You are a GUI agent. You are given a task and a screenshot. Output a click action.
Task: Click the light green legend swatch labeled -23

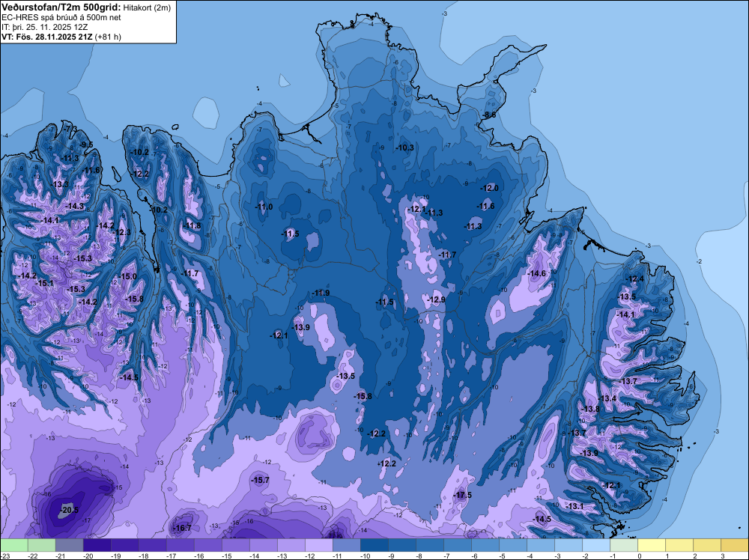(x=13, y=545)
